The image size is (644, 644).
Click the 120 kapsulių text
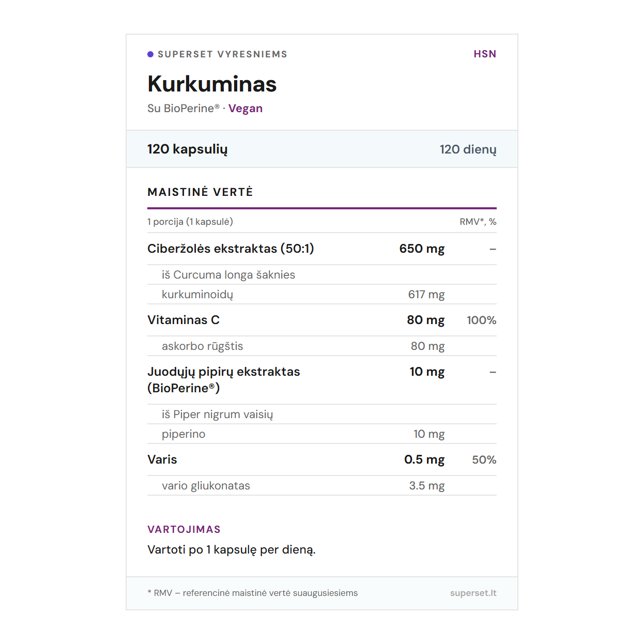tap(187, 149)
